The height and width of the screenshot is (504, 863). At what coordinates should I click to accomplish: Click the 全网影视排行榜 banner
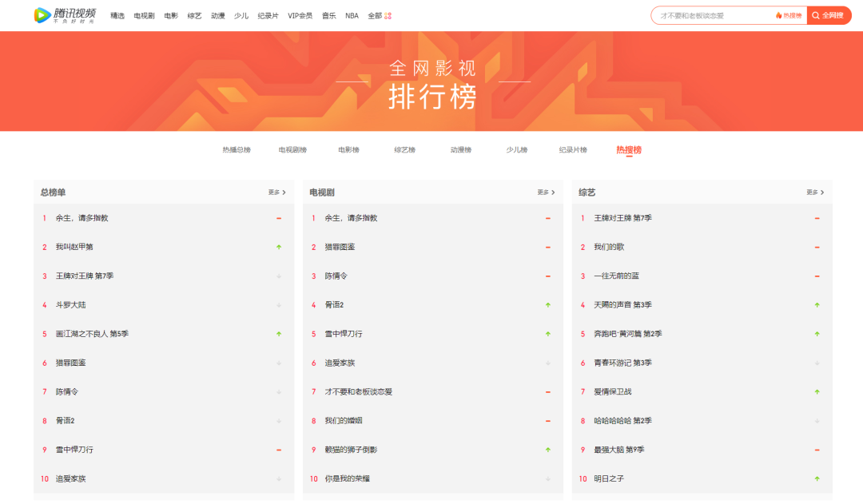(431, 81)
